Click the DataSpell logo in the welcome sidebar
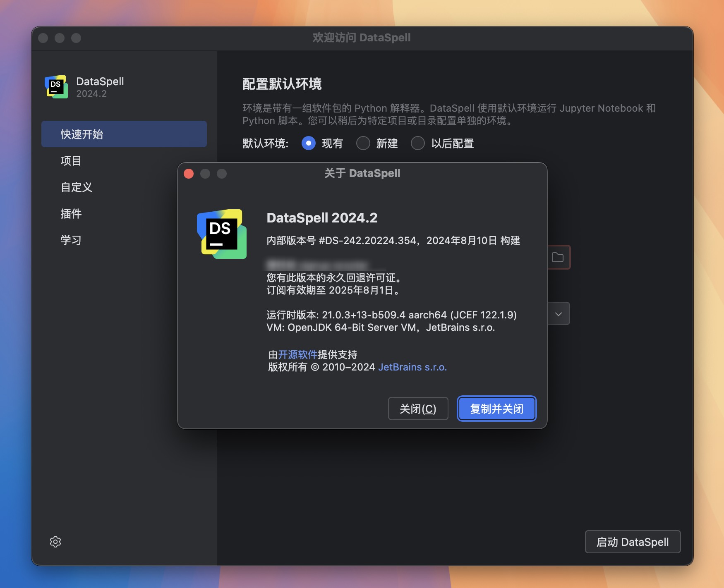This screenshot has height=588, width=724. click(x=56, y=87)
